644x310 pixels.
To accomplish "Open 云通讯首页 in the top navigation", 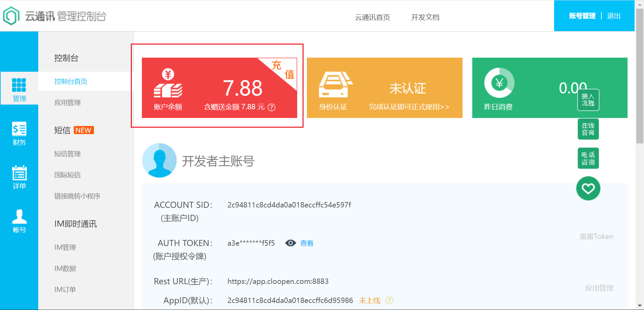I will 372,17.
